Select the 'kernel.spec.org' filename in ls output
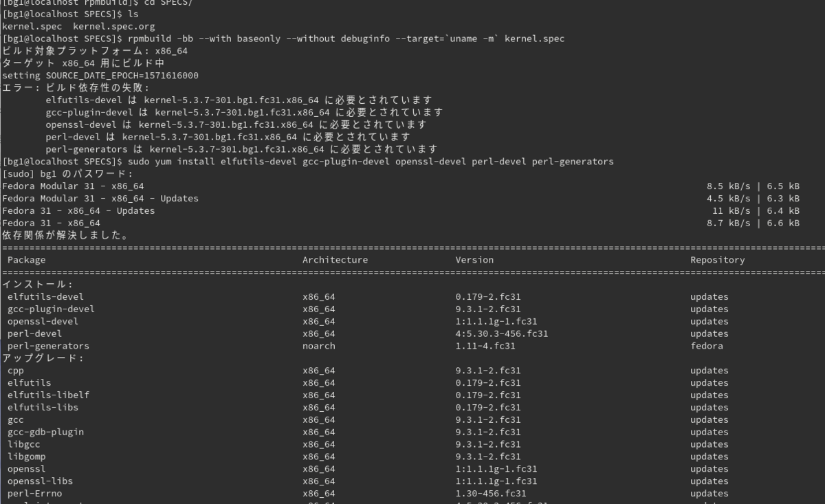 pos(114,26)
